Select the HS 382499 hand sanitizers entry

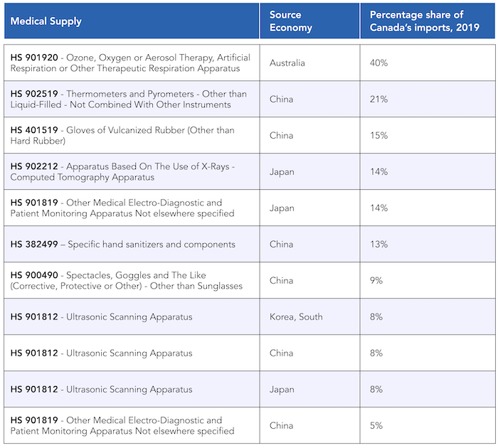coord(122,245)
